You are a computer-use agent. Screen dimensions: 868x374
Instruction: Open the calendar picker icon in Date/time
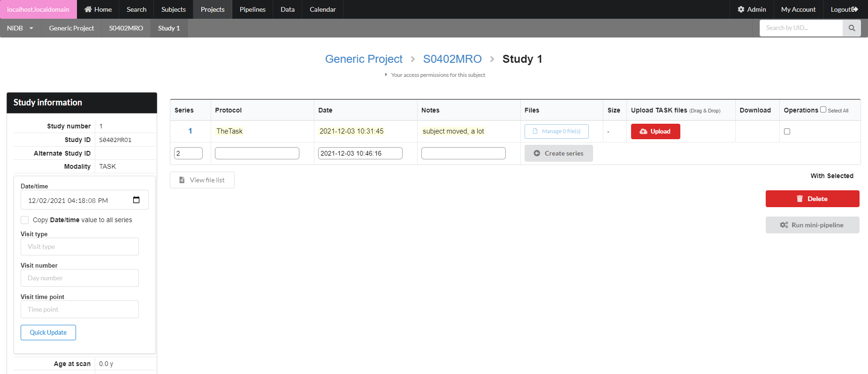(136, 200)
